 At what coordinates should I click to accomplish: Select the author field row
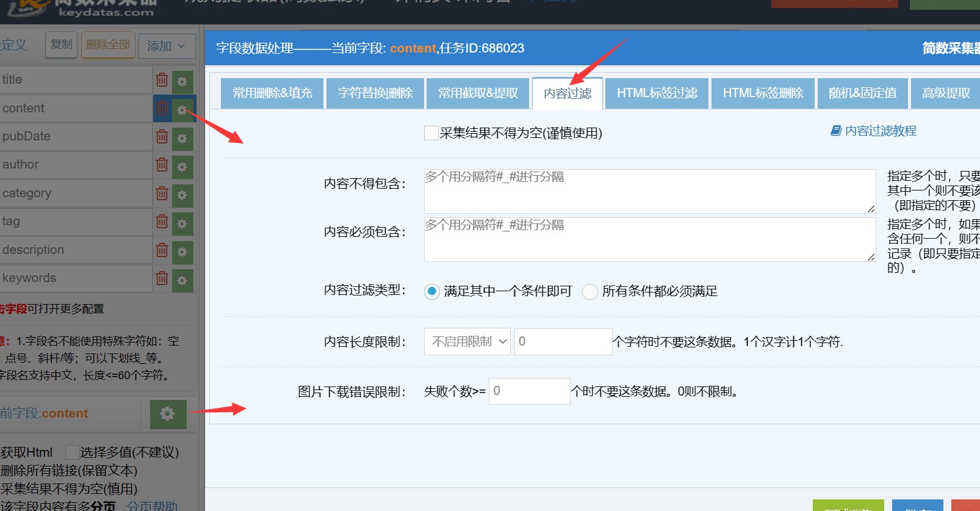[x=76, y=164]
